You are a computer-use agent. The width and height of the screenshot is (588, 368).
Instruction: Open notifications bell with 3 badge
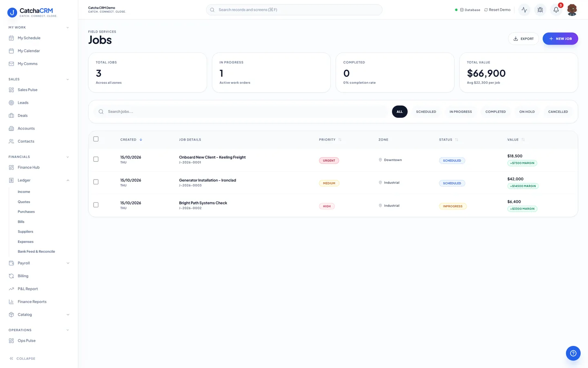pos(556,9)
